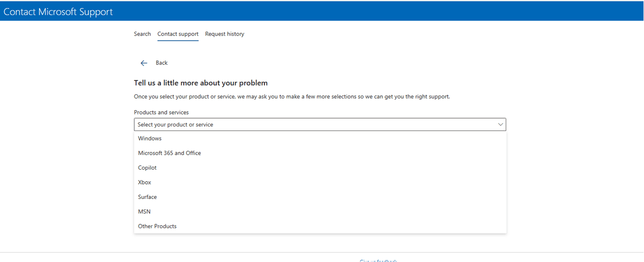Image resolution: width=644 pixels, height=262 pixels.
Task: Click the Contact Microsoft Support header title
Action: coord(58,11)
